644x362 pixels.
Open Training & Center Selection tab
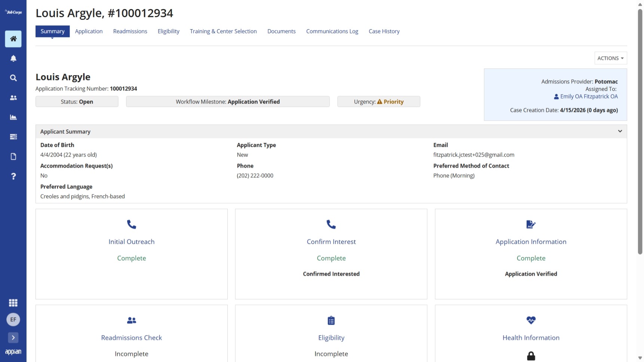click(x=223, y=31)
